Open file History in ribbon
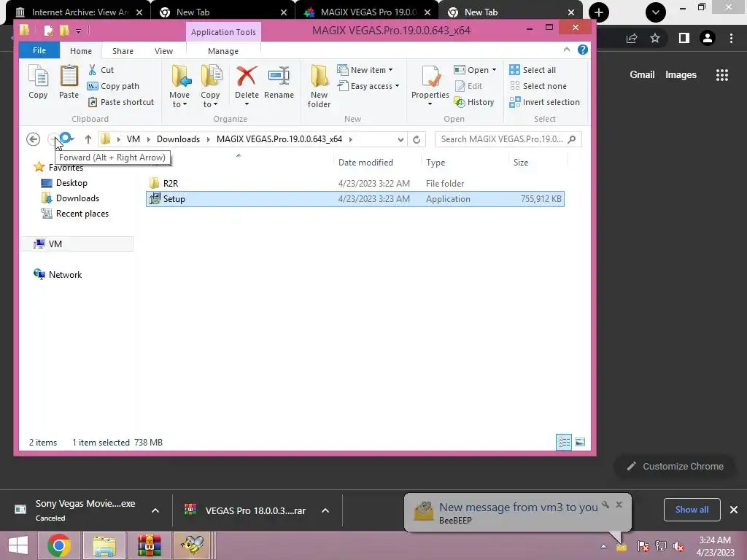 tap(474, 102)
